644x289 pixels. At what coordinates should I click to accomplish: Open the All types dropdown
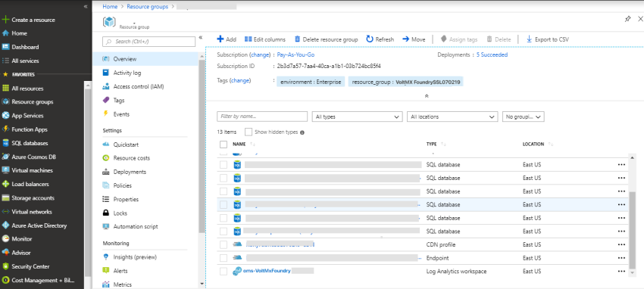pos(357,117)
